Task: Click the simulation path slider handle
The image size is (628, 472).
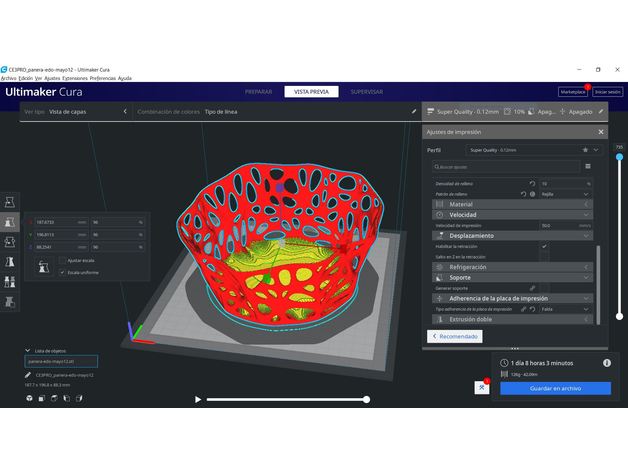Action: (x=366, y=399)
